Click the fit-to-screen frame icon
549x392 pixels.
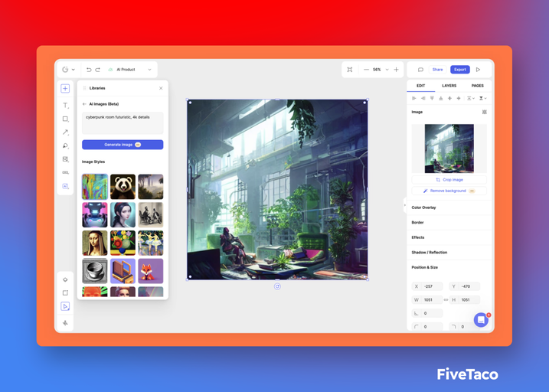point(350,70)
